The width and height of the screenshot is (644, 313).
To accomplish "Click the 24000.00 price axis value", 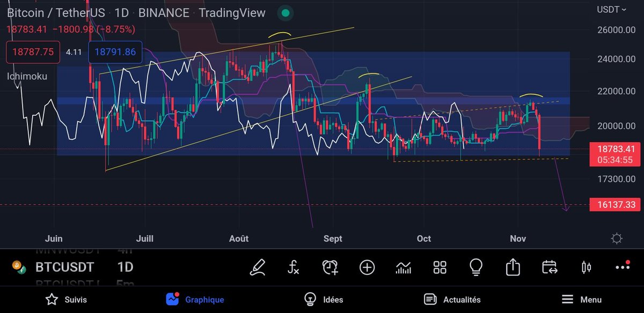I will (616, 59).
